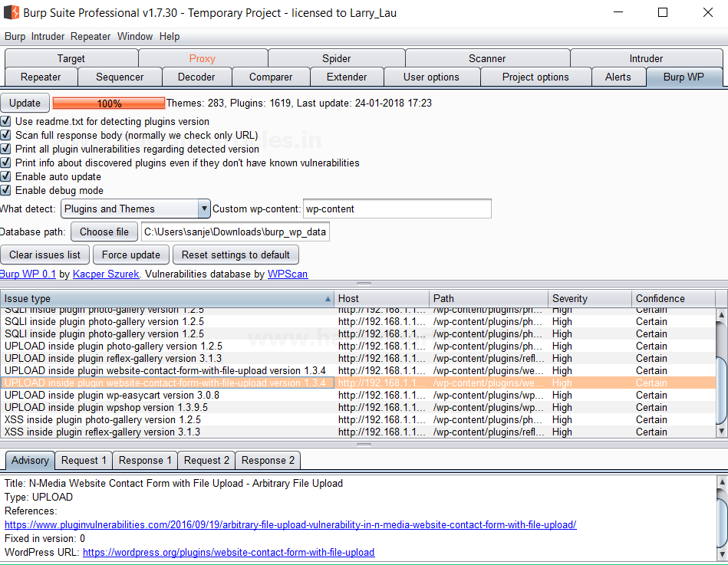Switch to the Sequencer tab
The image size is (728, 565).
(x=120, y=77)
